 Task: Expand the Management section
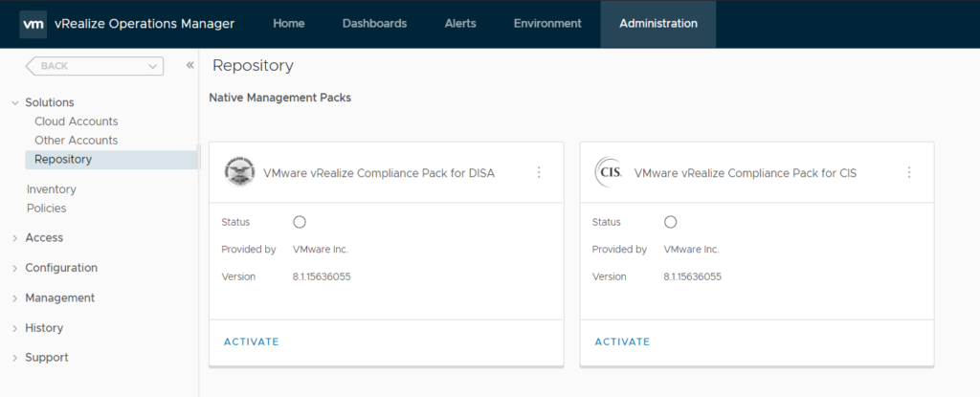pos(15,298)
